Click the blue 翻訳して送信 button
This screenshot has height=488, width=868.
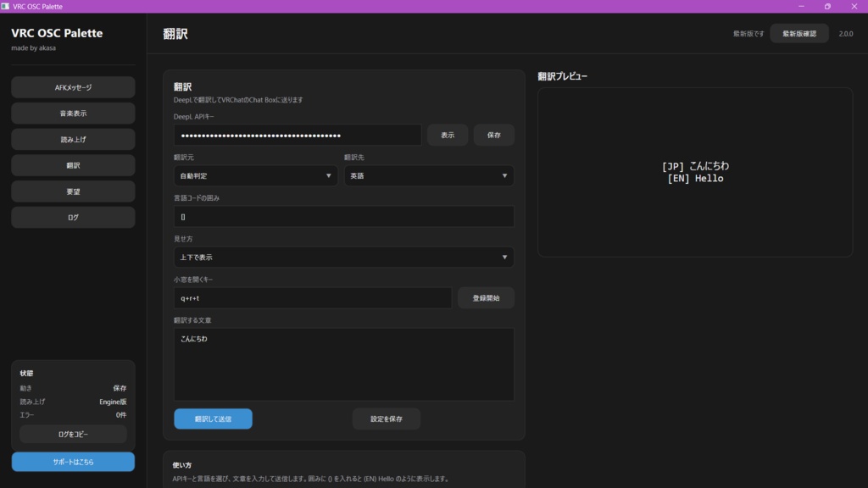pos(213,419)
